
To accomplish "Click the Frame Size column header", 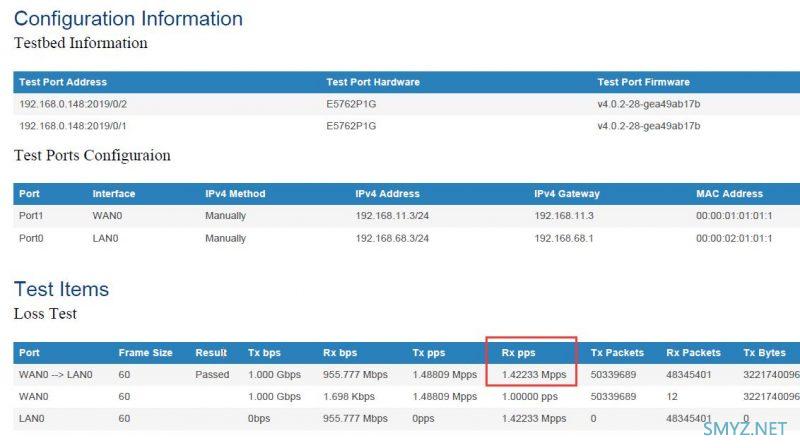I will (145, 353).
